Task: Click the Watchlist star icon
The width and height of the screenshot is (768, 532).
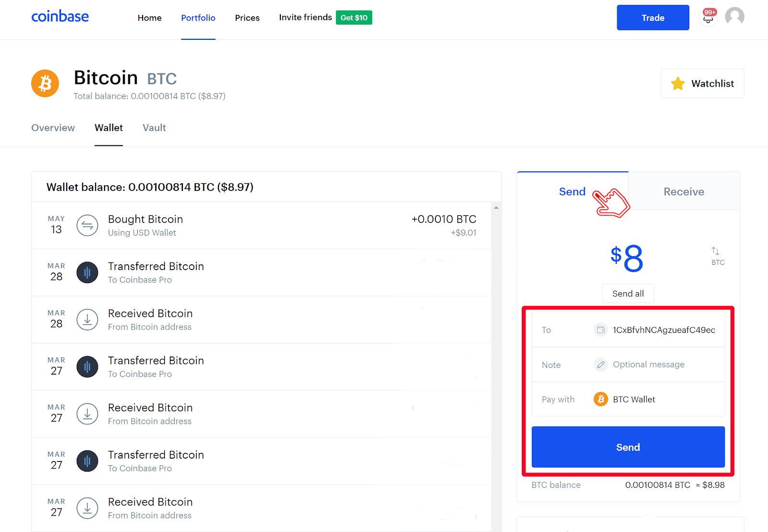Action: [678, 83]
